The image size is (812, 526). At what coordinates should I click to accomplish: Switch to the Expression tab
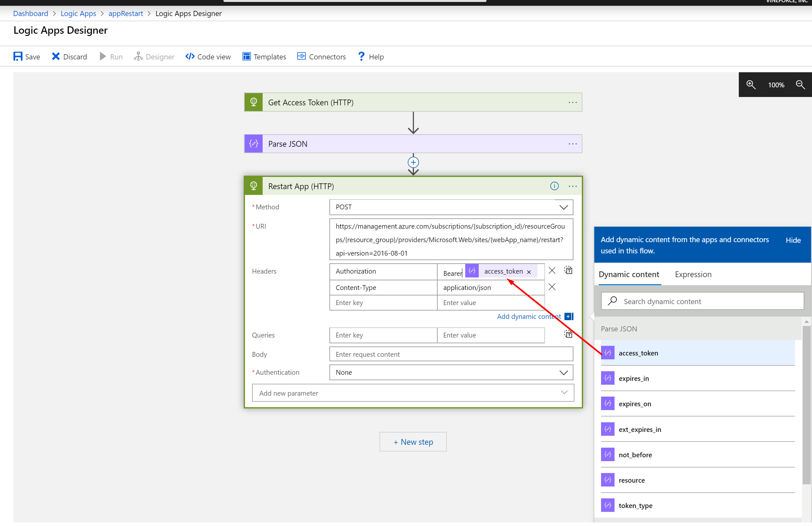point(693,274)
